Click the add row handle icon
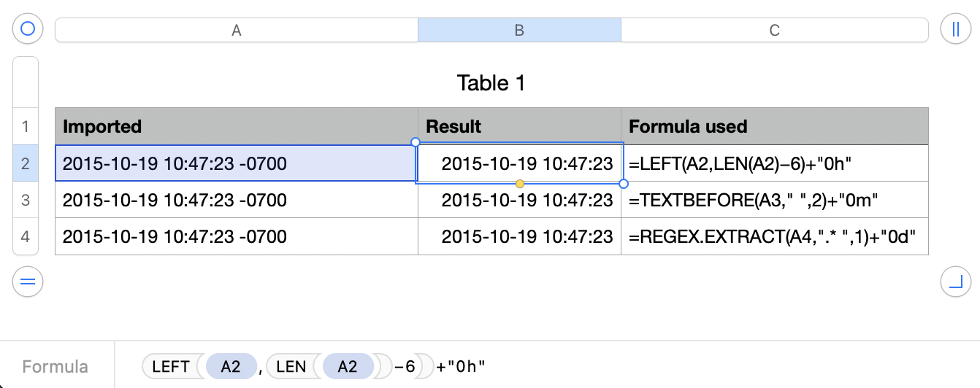 click(28, 281)
